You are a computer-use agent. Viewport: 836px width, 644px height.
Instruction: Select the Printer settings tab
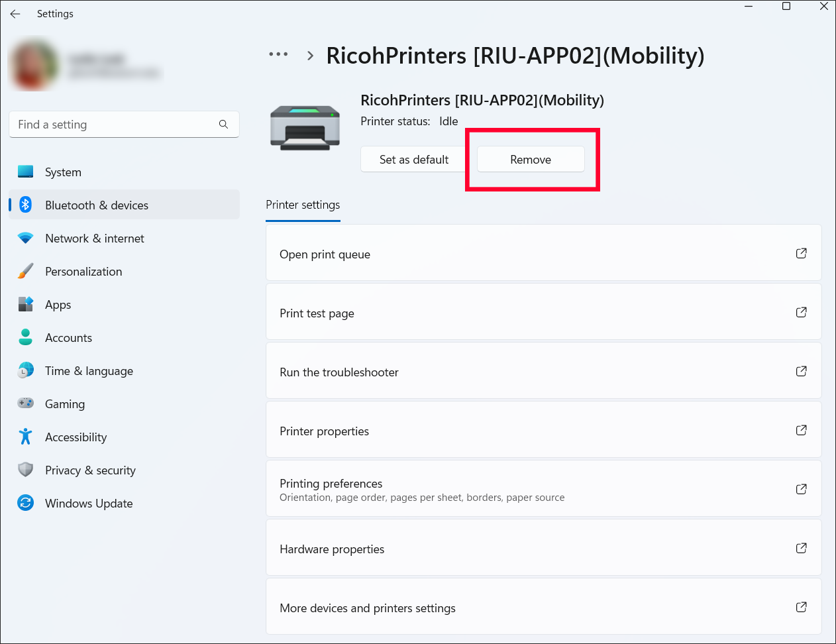pyautogui.click(x=303, y=205)
